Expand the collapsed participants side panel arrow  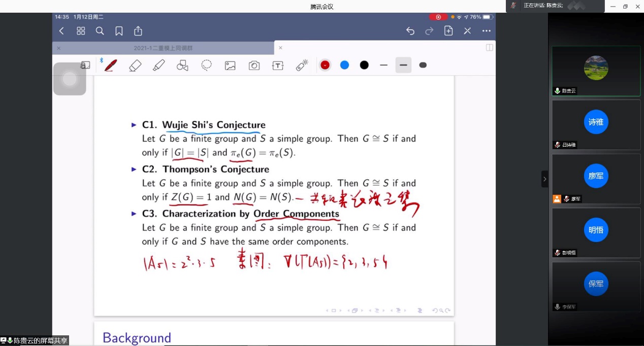click(x=544, y=179)
